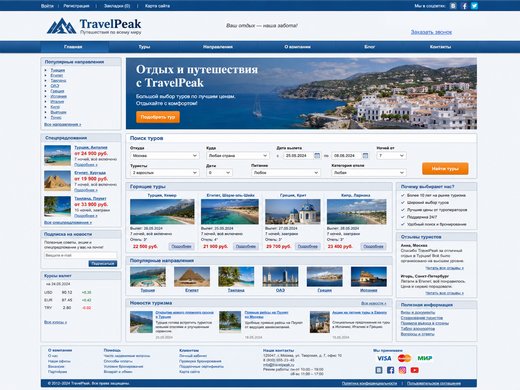Open the Питание dropdown
This screenshot has width=520, height=390.
(x=286, y=173)
